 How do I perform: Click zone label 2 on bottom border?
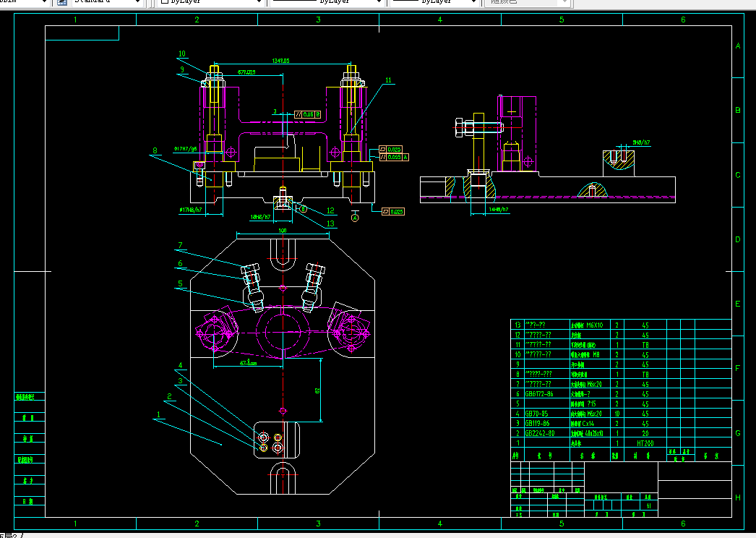click(x=197, y=524)
